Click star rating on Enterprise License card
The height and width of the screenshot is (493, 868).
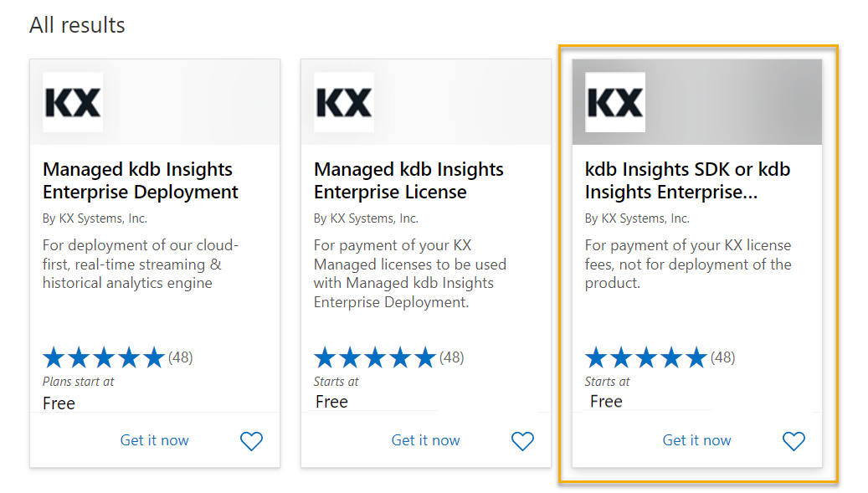pos(375,358)
